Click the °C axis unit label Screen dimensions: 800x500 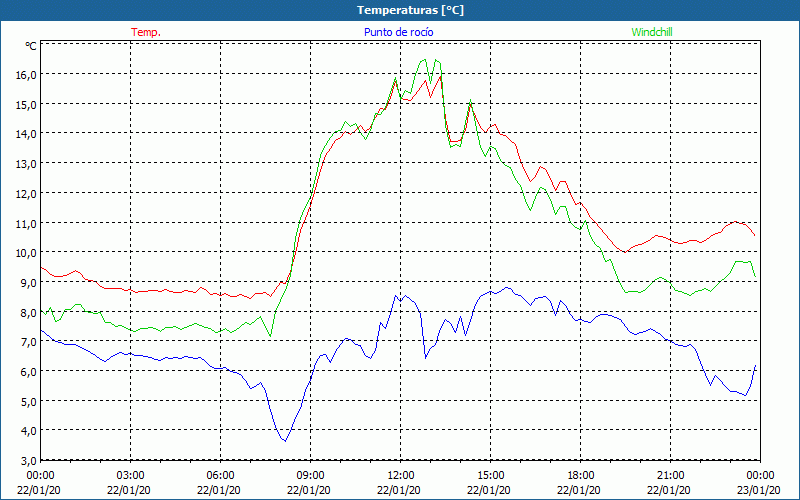[x=31, y=46]
